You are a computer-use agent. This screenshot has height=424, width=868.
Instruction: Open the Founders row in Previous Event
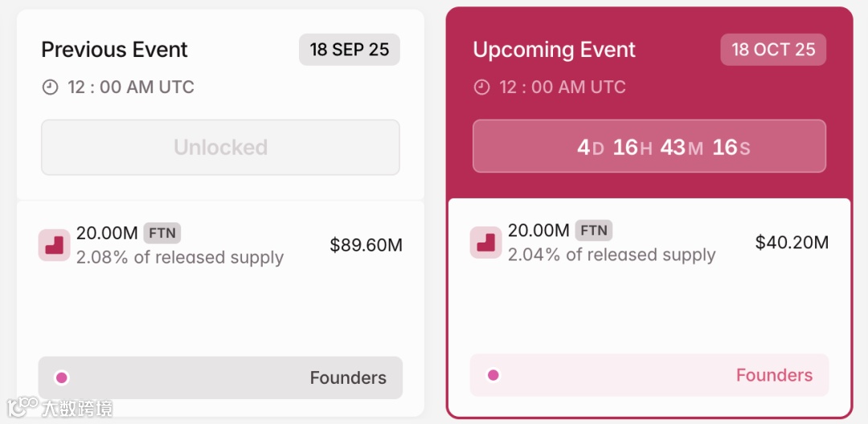pyautogui.click(x=220, y=377)
